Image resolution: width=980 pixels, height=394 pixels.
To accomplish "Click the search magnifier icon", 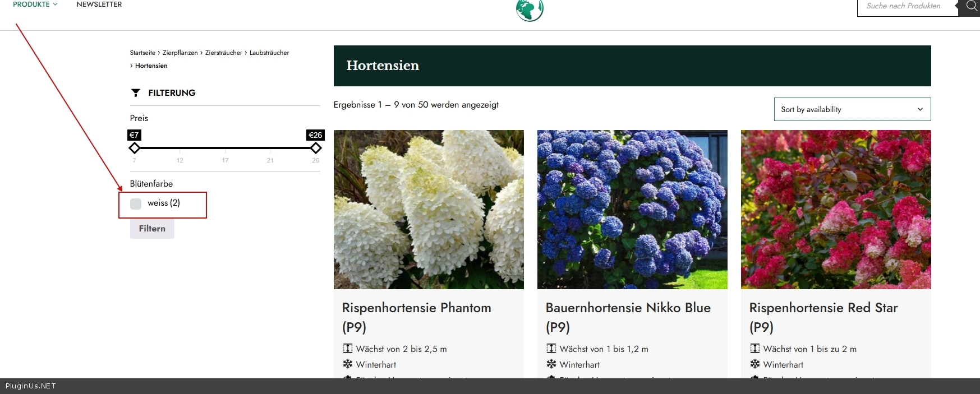I will tap(971, 6).
